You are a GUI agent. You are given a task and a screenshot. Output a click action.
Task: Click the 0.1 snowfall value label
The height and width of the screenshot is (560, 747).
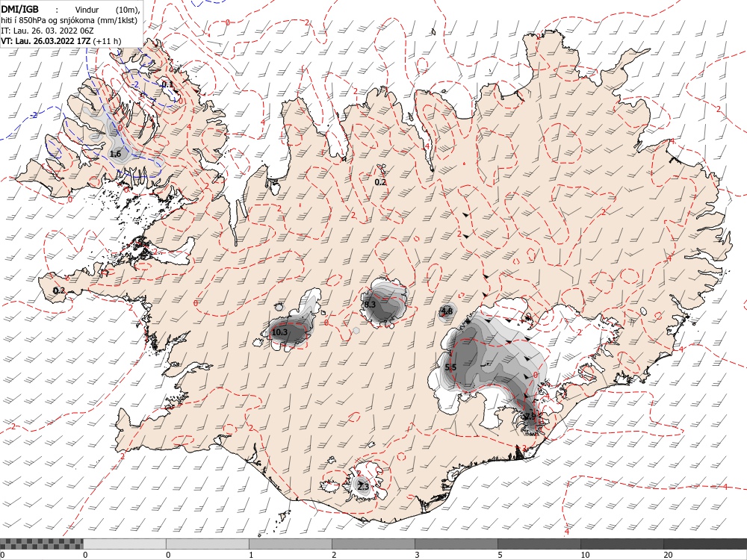click(x=167, y=84)
